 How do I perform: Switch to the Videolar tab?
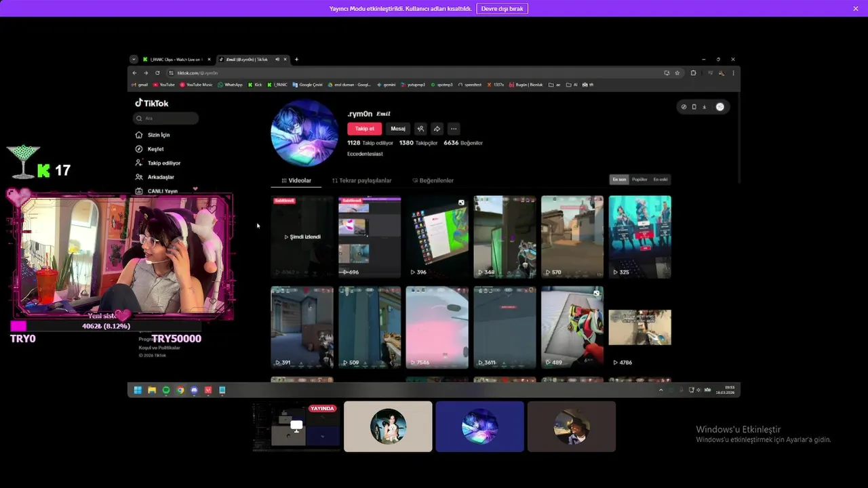(x=296, y=180)
